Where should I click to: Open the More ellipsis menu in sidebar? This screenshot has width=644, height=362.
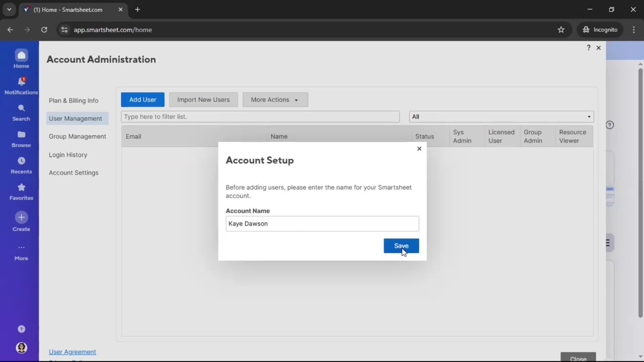pos(21,248)
